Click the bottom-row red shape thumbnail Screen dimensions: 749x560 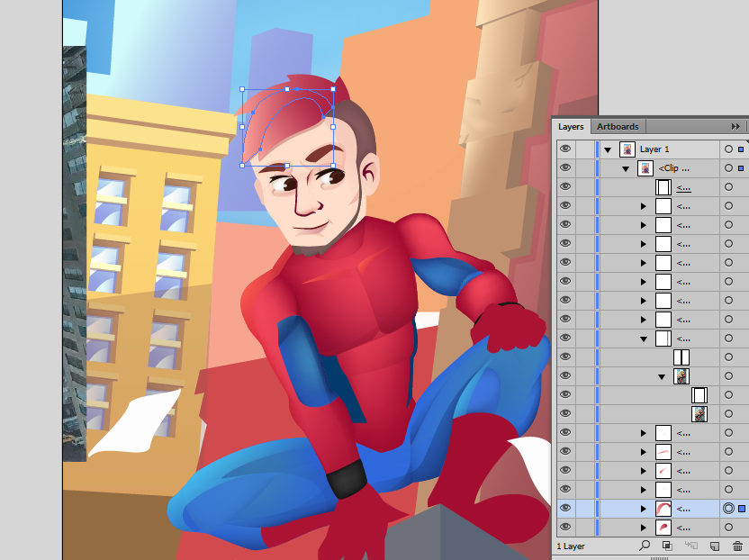(x=663, y=528)
